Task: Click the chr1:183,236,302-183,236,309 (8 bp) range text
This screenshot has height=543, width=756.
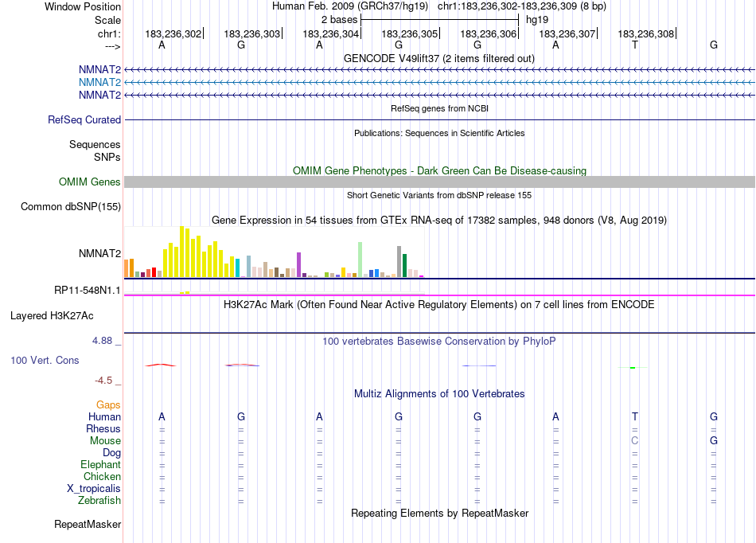Action: pos(522,6)
